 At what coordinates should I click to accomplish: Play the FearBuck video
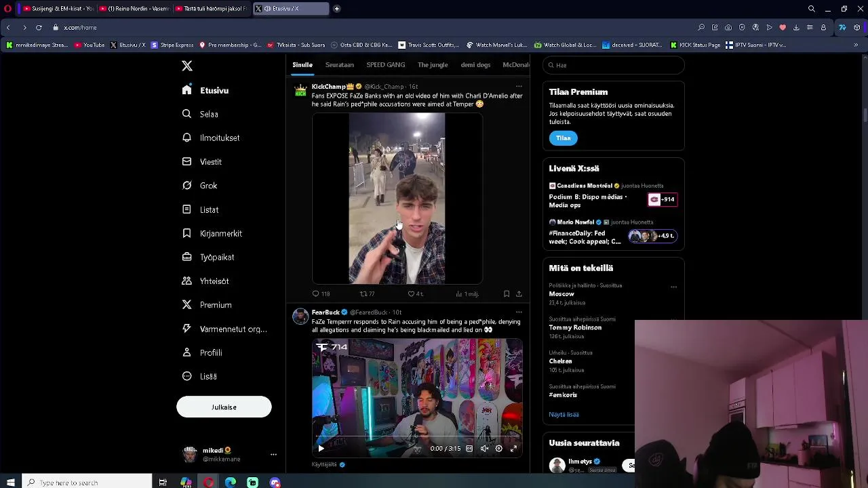point(321,448)
